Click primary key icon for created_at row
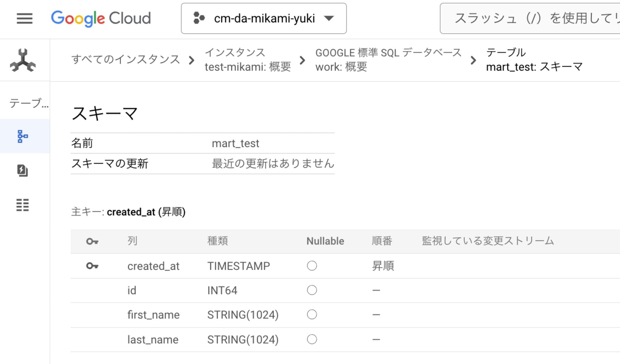Viewport: 620px width, 364px height. 92,266
